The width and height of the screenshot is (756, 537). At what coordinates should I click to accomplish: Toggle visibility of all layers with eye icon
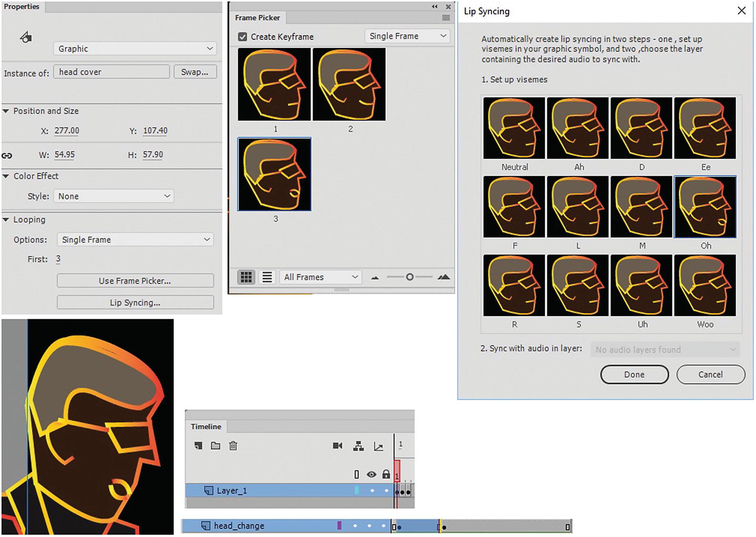372,474
